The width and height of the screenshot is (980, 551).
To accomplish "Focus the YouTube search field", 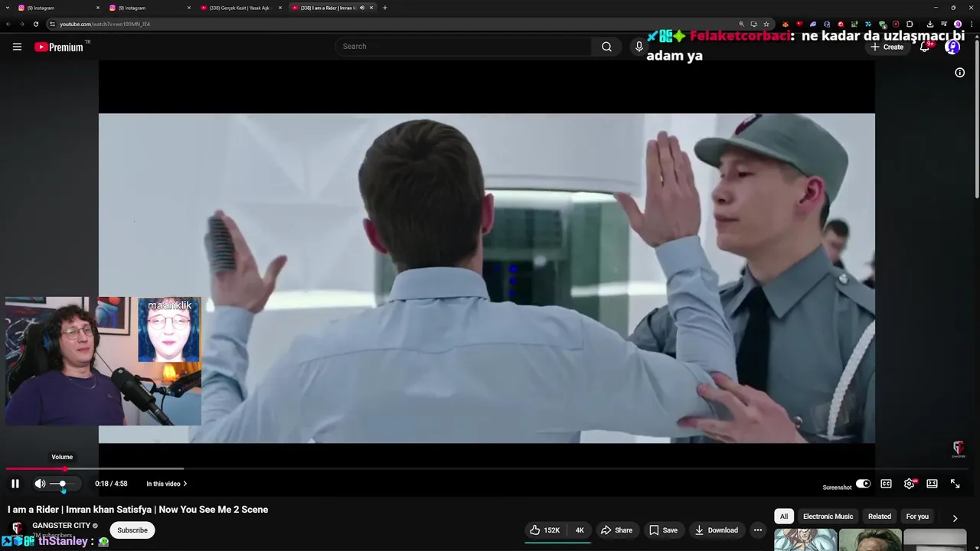I will (463, 47).
